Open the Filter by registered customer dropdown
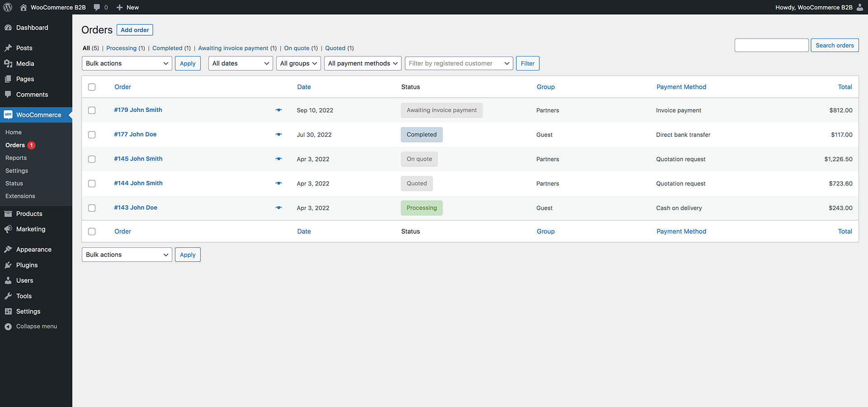Screen dimensions: 868x407 tap(459, 63)
